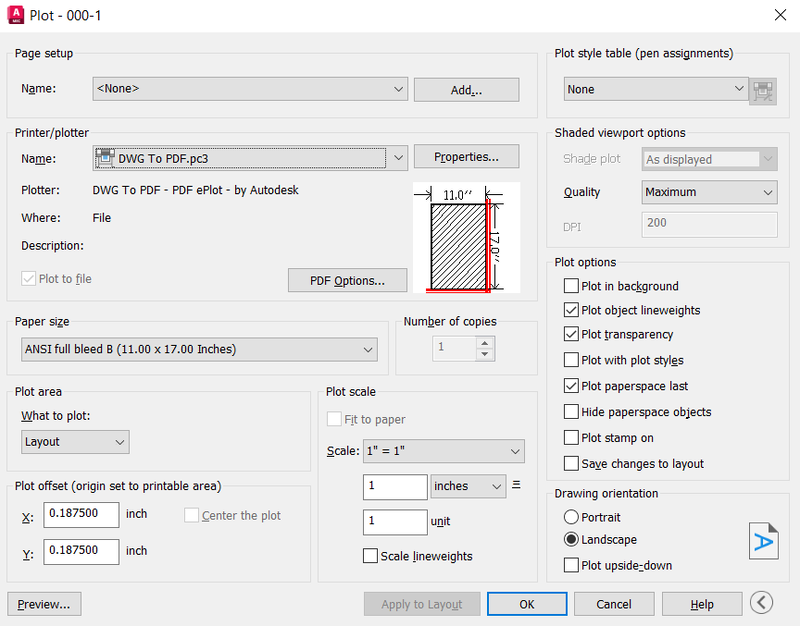
Task: Open the Quality dropdown
Action: click(709, 192)
